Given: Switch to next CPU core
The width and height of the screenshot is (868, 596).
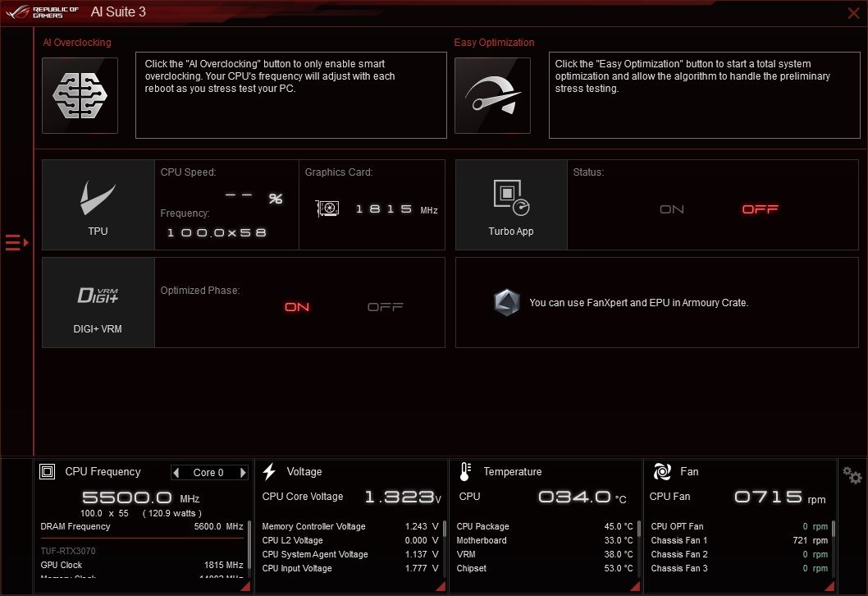Looking at the screenshot, I should (x=243, y=473).
